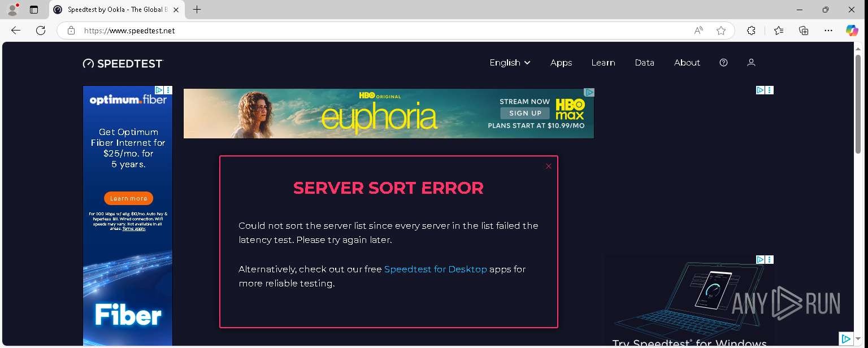
Task: Open the AdChoices icon on the laptop ad
Action: pyautogui.click(x=761, y=259)
